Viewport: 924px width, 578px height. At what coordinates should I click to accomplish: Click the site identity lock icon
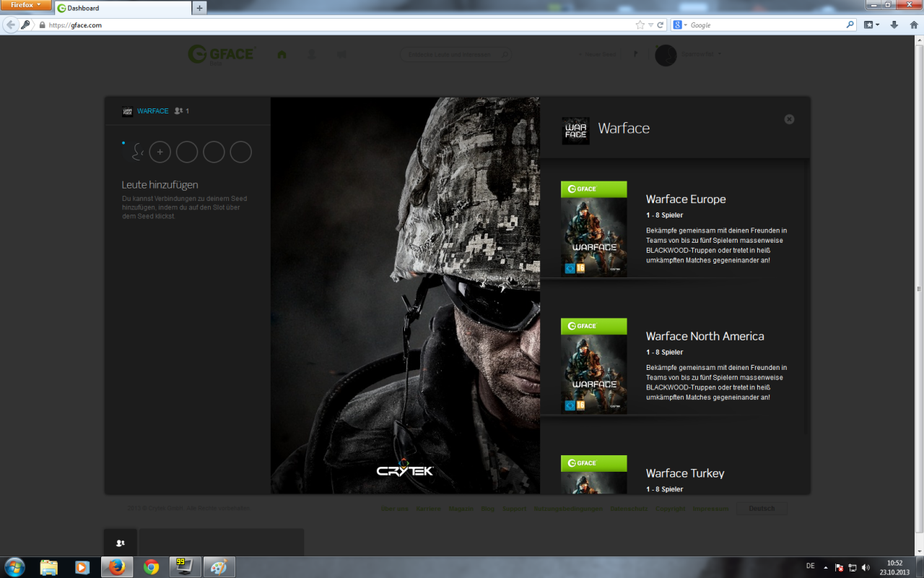tap(43, 25)
